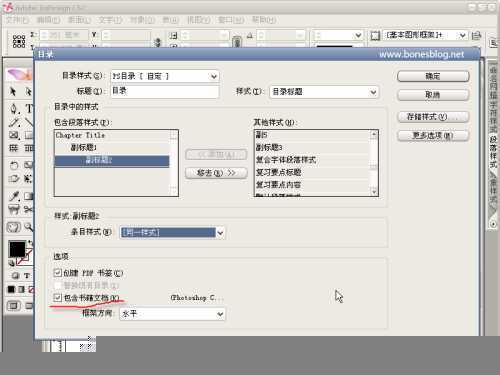Click the black fill color swatch
The width and height of the screenshot is (500, 375).
pyautogui.click(x=17, y=249)
